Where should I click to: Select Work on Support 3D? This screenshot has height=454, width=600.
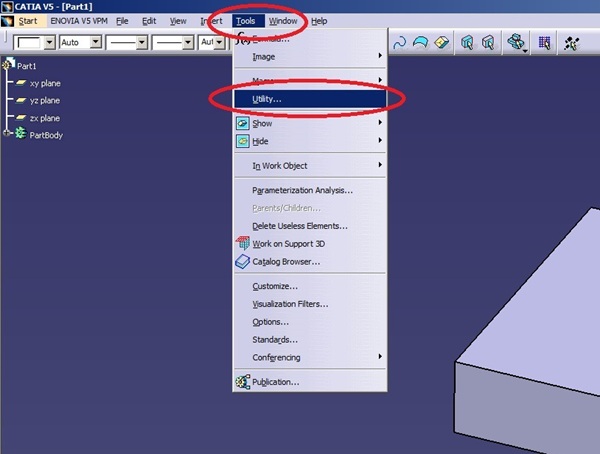tap(310, 244)
